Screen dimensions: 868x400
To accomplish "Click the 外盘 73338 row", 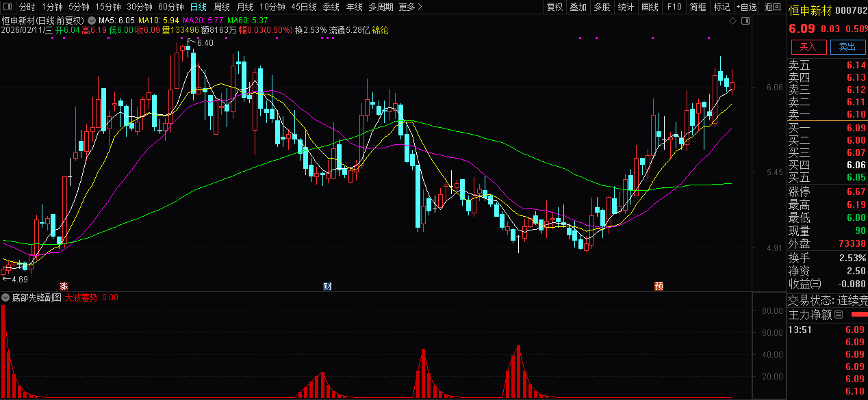I will [x=827, y=243].
